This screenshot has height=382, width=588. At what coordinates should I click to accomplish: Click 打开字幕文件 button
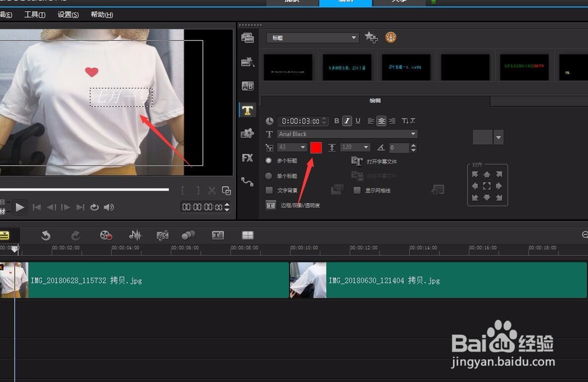click(374, 161)
